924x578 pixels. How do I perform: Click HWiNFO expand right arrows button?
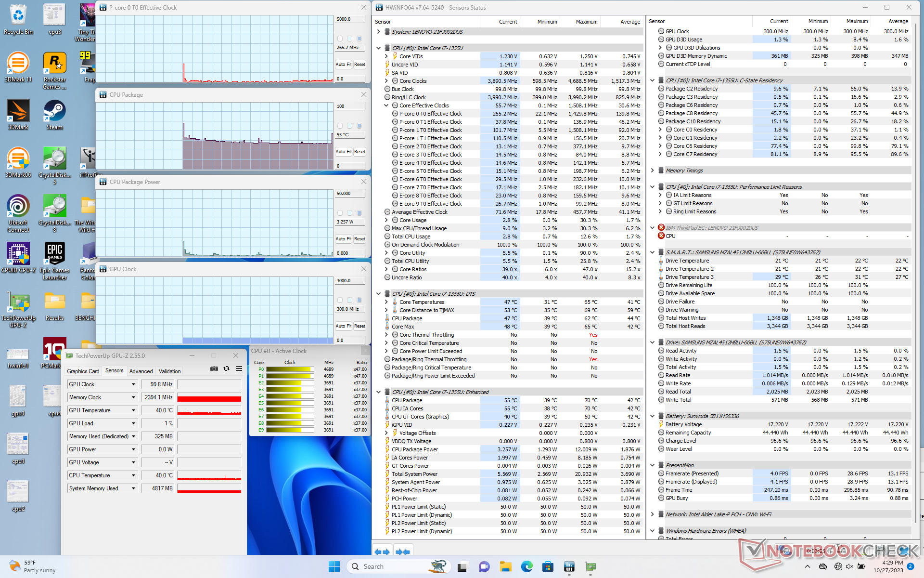pos(403,552)
